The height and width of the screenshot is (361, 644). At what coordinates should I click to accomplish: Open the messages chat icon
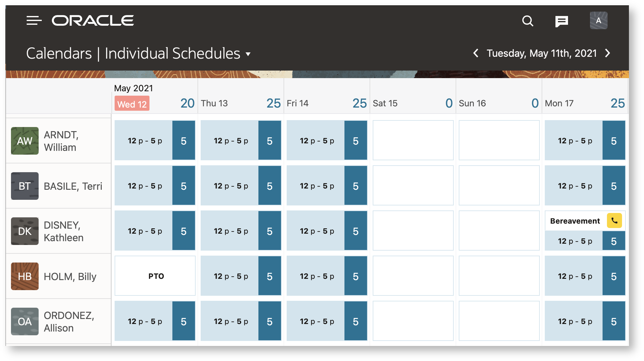tap(562, 21)
